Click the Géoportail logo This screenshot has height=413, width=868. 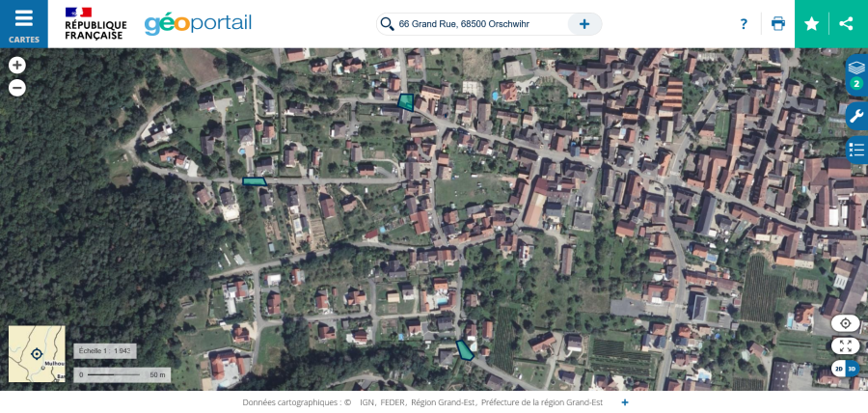point(198,23)
